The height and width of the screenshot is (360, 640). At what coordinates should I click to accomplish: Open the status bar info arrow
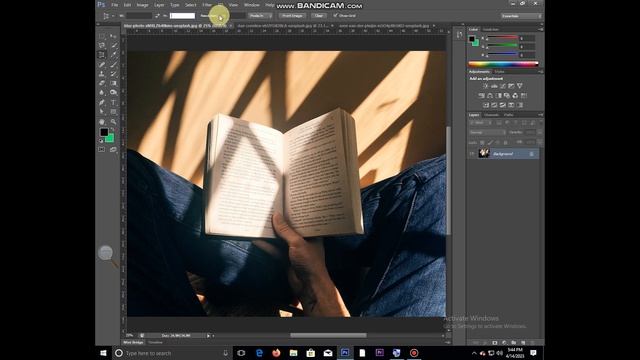[x=208, y=336]
